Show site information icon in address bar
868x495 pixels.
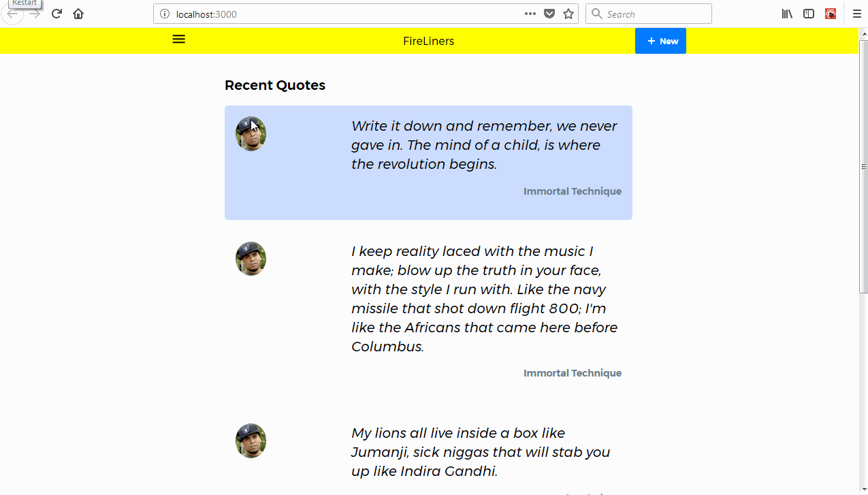click(164, 14)
